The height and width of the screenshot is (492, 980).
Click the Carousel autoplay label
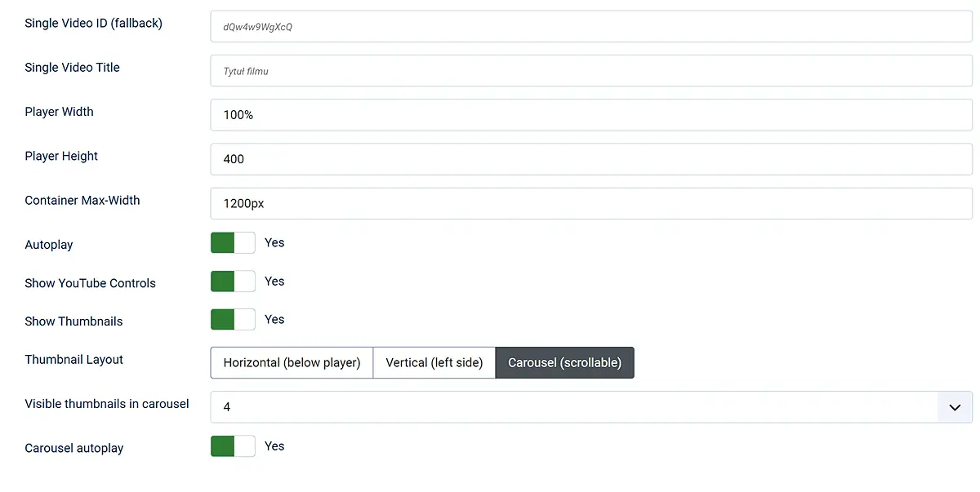[x=73, y=448]
